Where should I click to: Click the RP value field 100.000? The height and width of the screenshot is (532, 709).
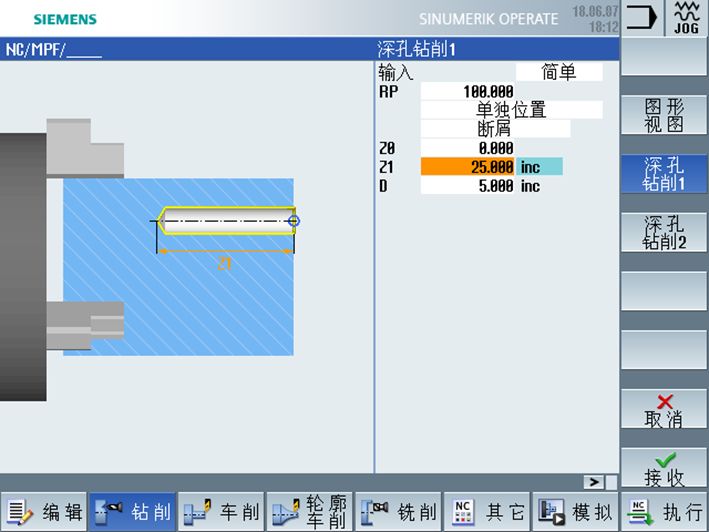[467, 91]
